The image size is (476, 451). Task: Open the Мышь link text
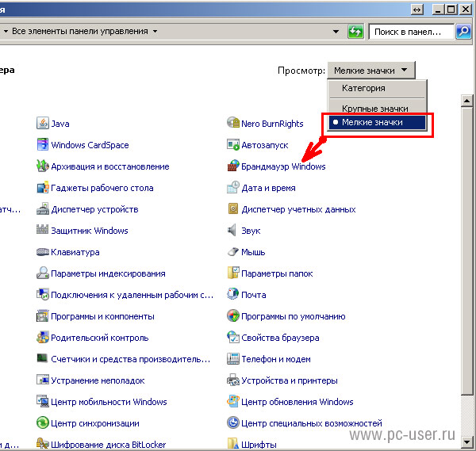(x=253, y=252)
